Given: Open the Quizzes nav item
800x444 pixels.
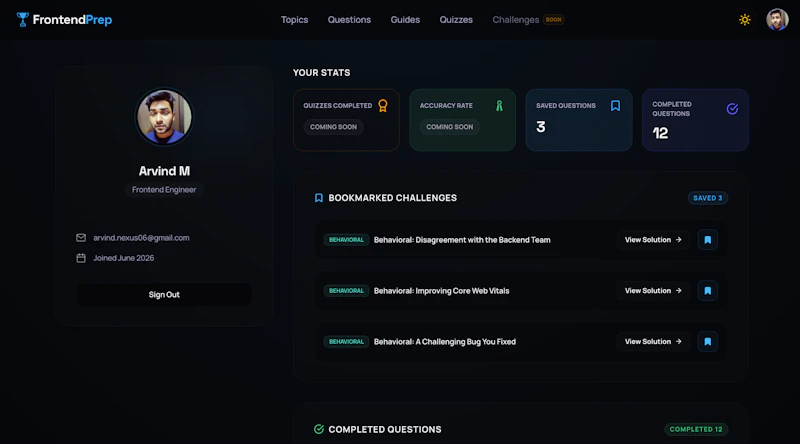Looking at the screenshot, I should 456,19.
